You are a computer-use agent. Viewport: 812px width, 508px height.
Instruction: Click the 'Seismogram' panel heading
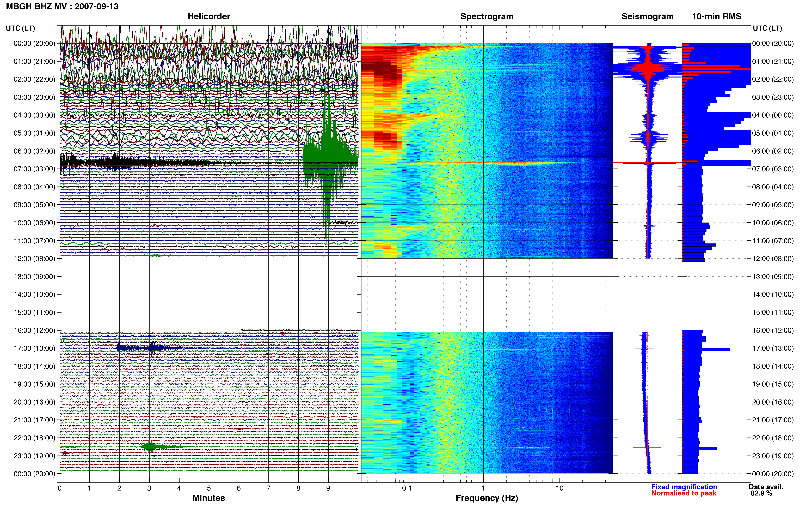click(x=648, y=16)
